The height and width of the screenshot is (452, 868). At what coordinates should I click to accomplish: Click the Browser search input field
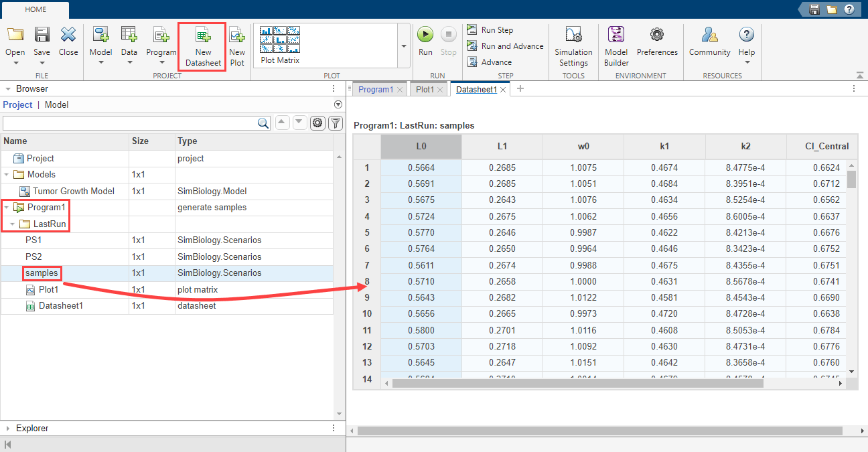130,123
